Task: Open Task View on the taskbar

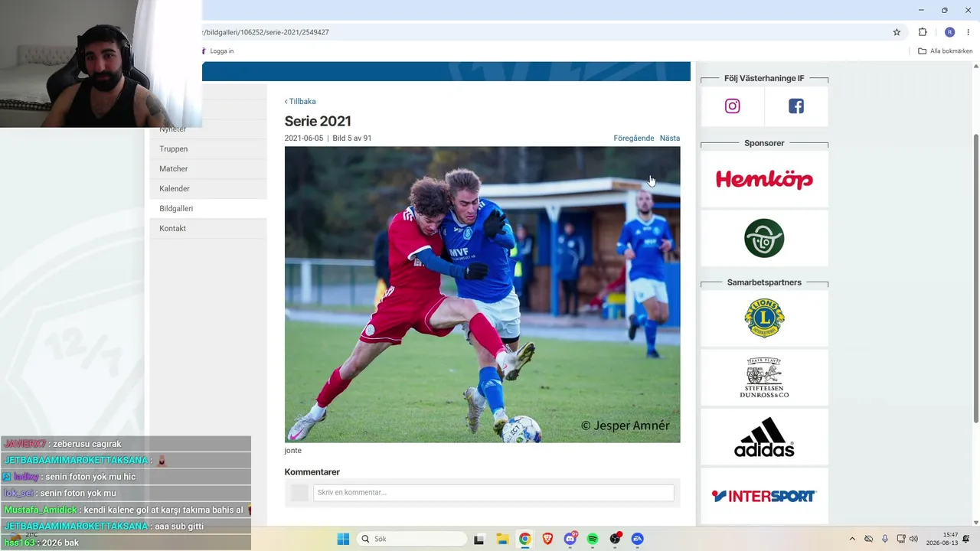Action: (479, 539)
